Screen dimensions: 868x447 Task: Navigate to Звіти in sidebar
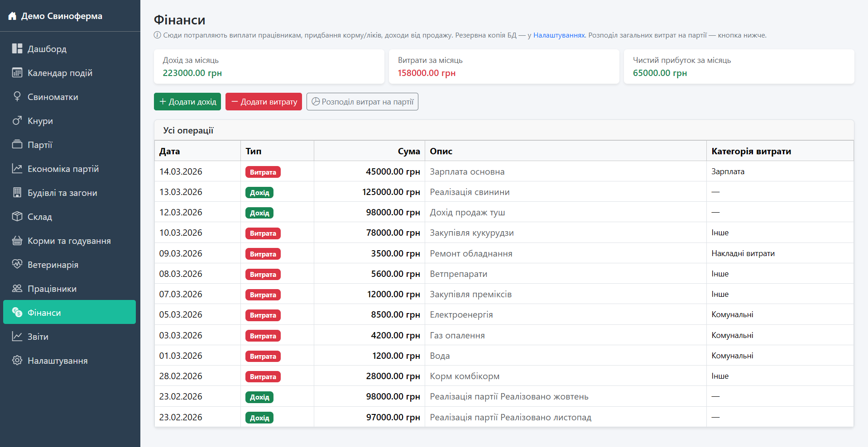coord(38,337)
